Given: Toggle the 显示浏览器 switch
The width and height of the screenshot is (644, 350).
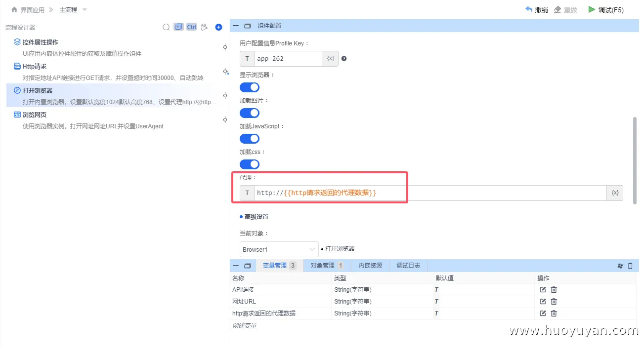Looking at the screenshot, I should (x=250, y=87).
